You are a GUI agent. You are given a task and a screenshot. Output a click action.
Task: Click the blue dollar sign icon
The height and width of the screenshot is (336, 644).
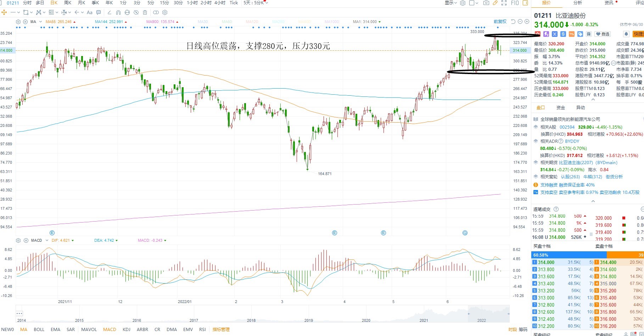563,34
